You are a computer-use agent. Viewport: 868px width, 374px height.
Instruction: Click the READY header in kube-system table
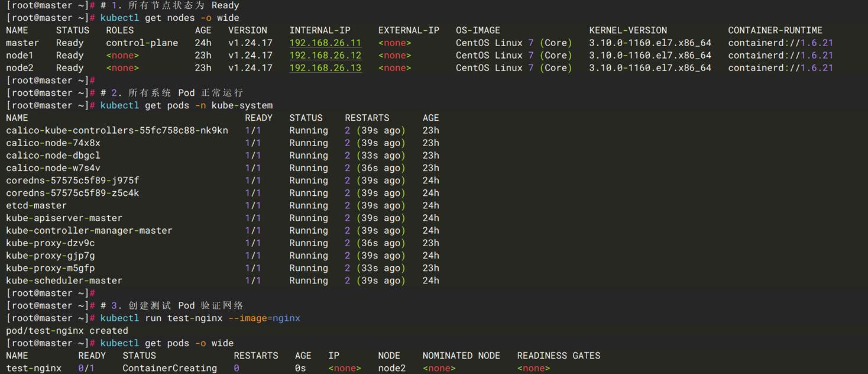pyautogui.click(x=259, y=118)
